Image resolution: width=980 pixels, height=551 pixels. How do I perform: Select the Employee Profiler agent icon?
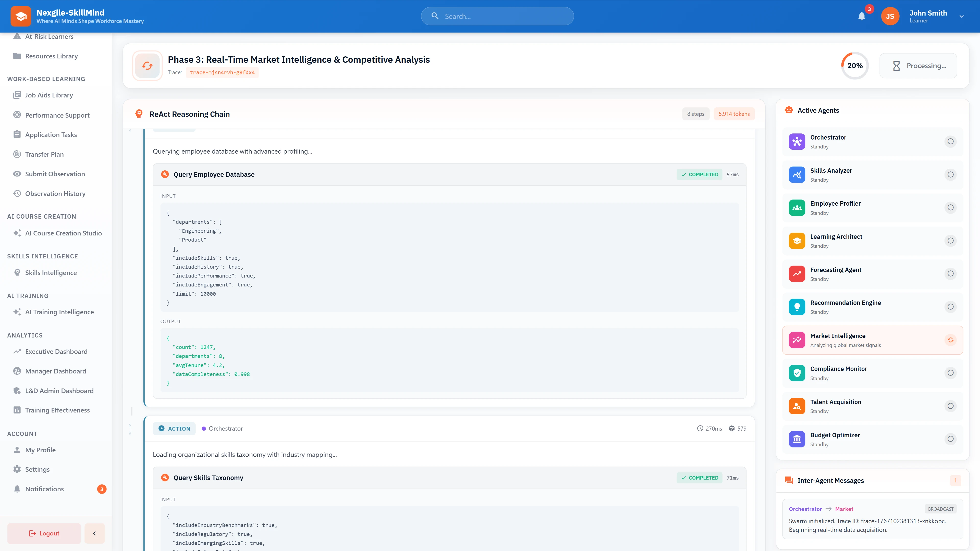797,207
